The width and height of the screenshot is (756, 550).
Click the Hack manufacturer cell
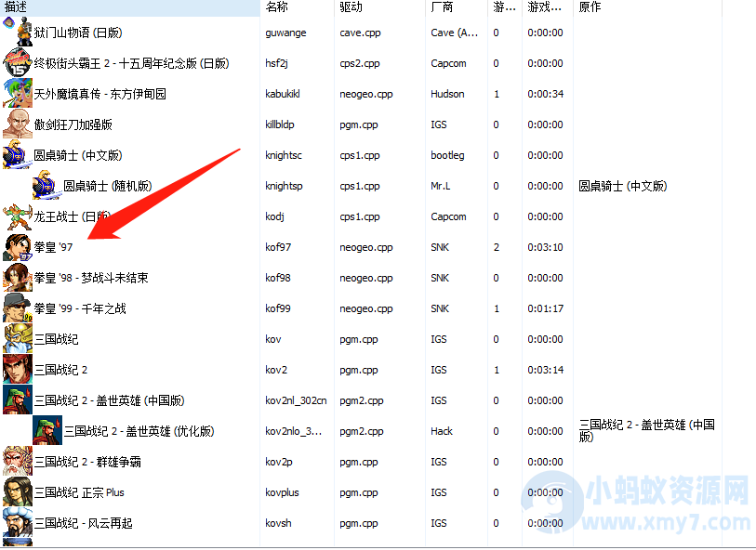(x=441, y=431)
